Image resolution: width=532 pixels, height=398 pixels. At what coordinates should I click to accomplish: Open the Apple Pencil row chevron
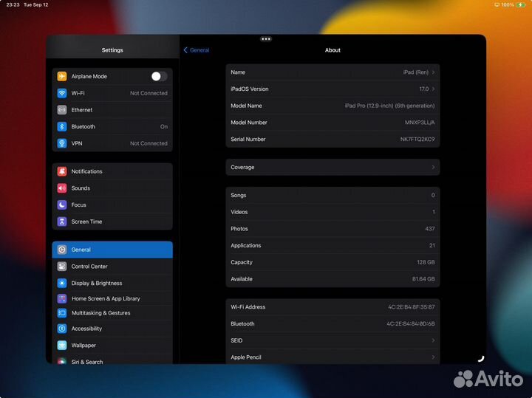(x=433, y=357)
